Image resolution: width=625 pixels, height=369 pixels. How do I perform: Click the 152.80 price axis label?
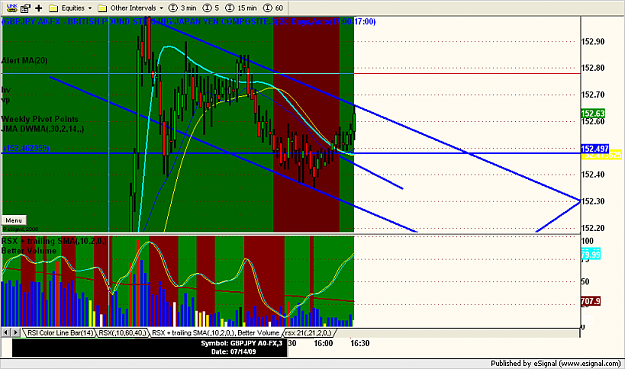click(x=593, y=68)
